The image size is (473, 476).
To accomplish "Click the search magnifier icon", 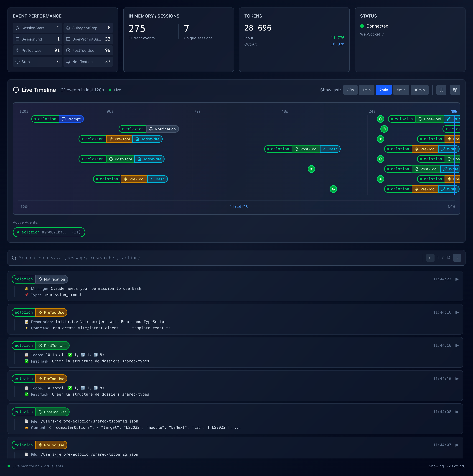I will [x=14, y=258].
